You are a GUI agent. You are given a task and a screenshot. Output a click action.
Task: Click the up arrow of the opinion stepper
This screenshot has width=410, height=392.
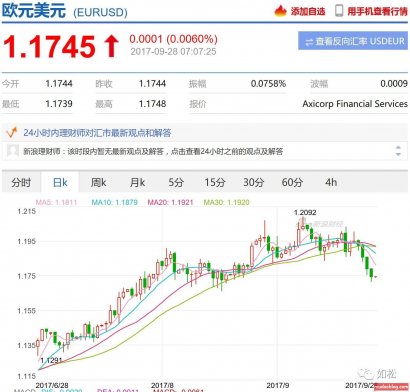click(398, 148)
